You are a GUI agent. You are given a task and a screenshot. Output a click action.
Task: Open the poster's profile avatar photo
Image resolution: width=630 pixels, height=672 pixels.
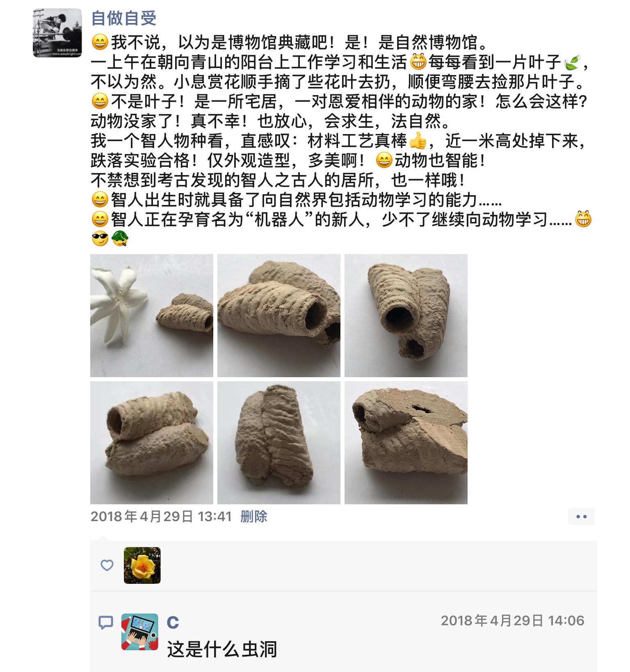pyautogui.click(x=57, y=32)
